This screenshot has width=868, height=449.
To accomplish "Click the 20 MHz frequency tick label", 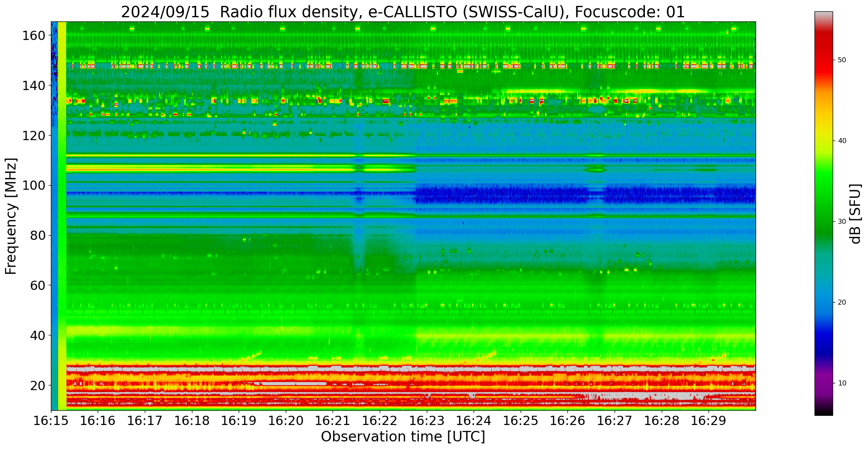I will [37, 385].
